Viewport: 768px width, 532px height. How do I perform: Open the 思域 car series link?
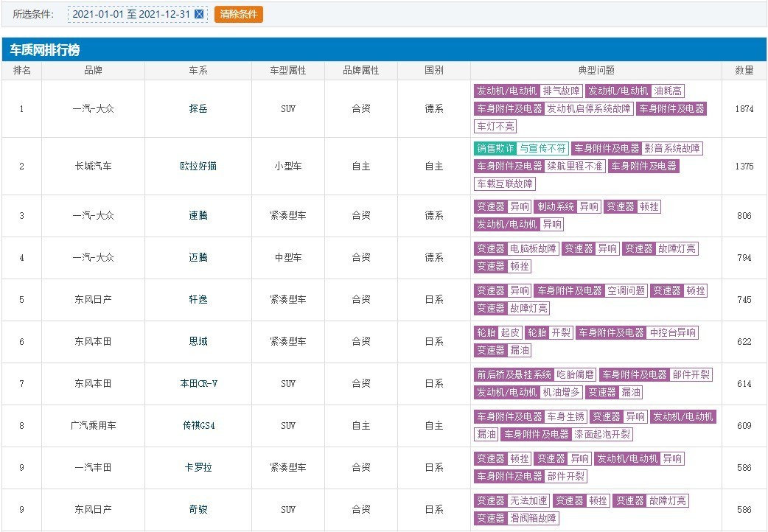198,341
